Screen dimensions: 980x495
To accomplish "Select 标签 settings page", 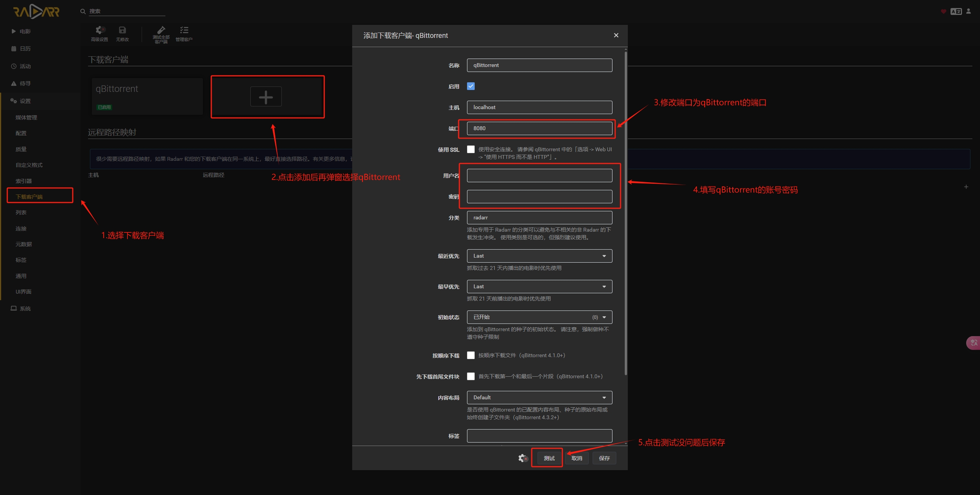I will click(21, 260).
